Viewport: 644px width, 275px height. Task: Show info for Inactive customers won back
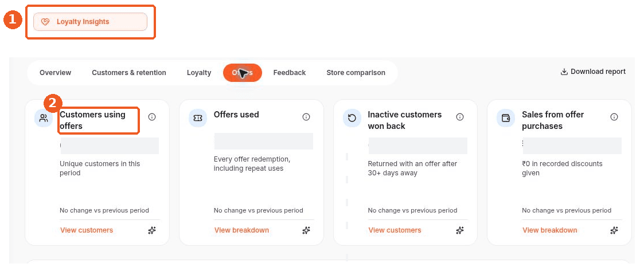[460, 117]
